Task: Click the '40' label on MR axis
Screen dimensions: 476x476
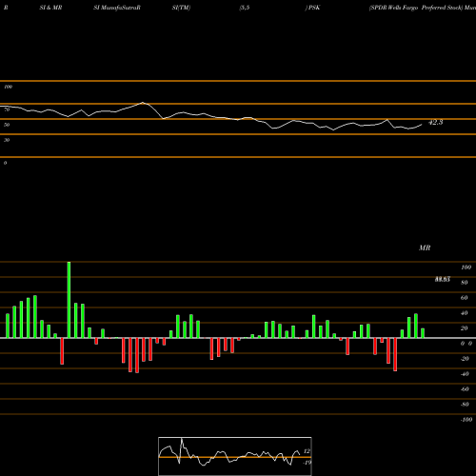Action: [465, 313]
